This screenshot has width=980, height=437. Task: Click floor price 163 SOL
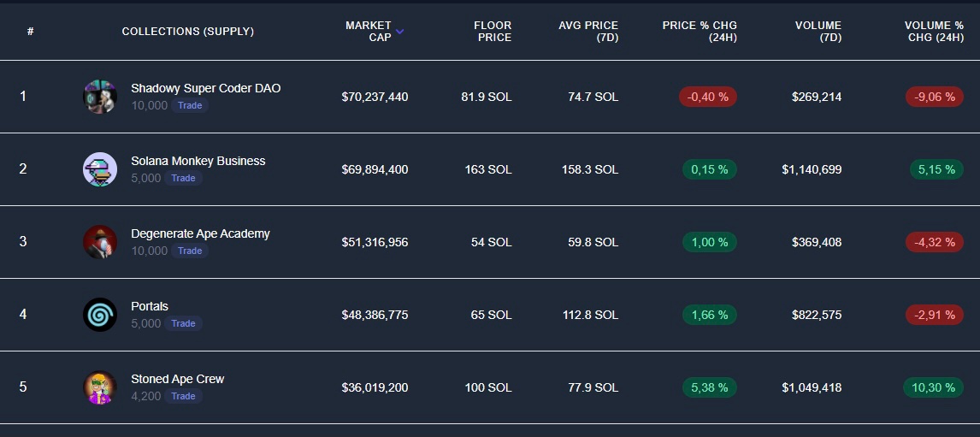488,169
